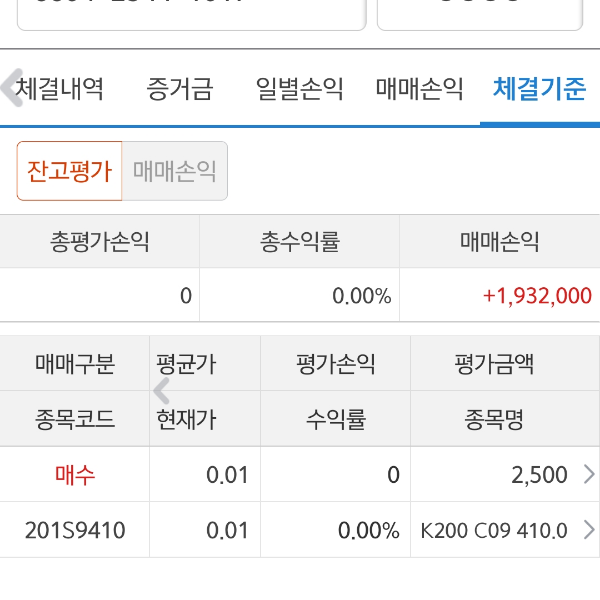Viewport: 600px width, 600px height.
Task: Tap the 총수익률 summary header
Action: (300, 241)
